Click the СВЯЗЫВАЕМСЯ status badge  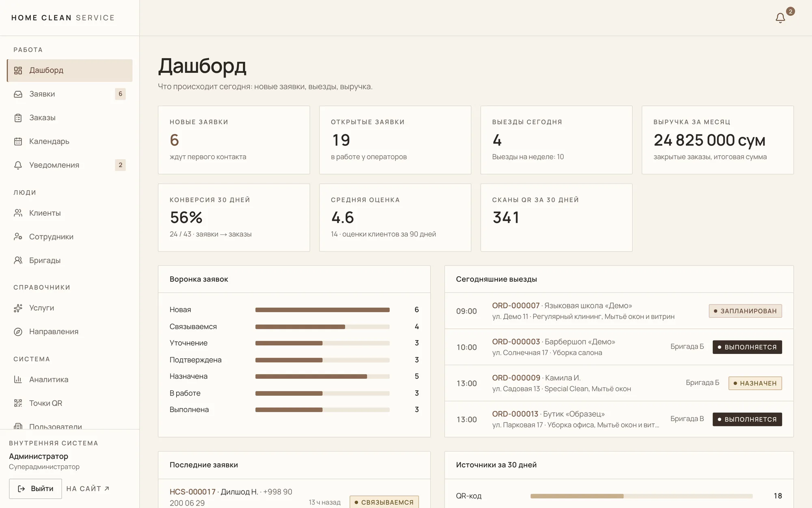tap(384, 502)
